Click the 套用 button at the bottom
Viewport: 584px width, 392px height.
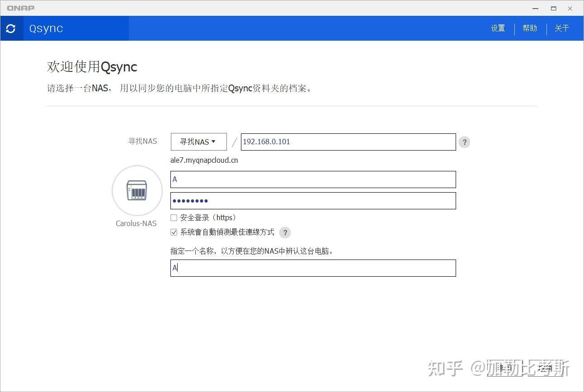(504, 368)
